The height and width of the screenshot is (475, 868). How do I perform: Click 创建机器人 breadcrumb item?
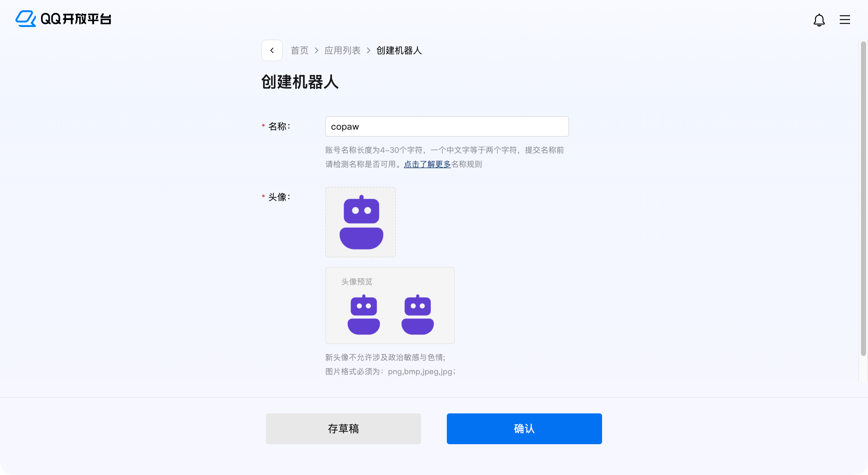point(399,51)
